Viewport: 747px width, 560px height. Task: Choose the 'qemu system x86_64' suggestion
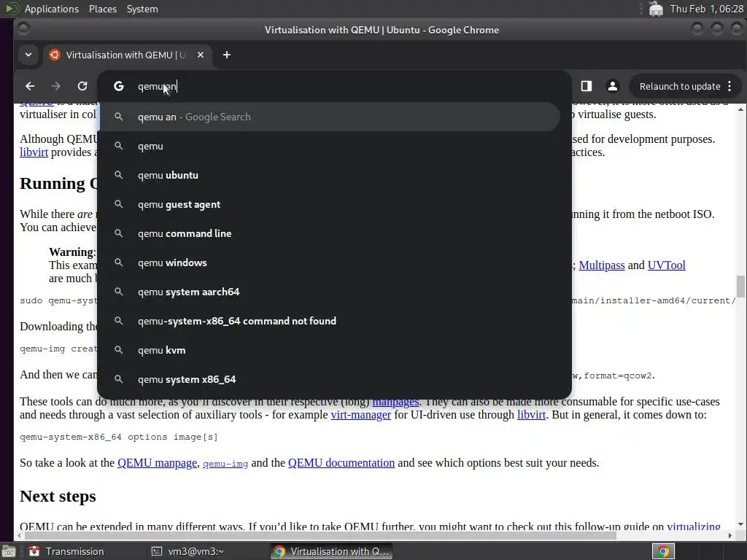click(330, 379)
